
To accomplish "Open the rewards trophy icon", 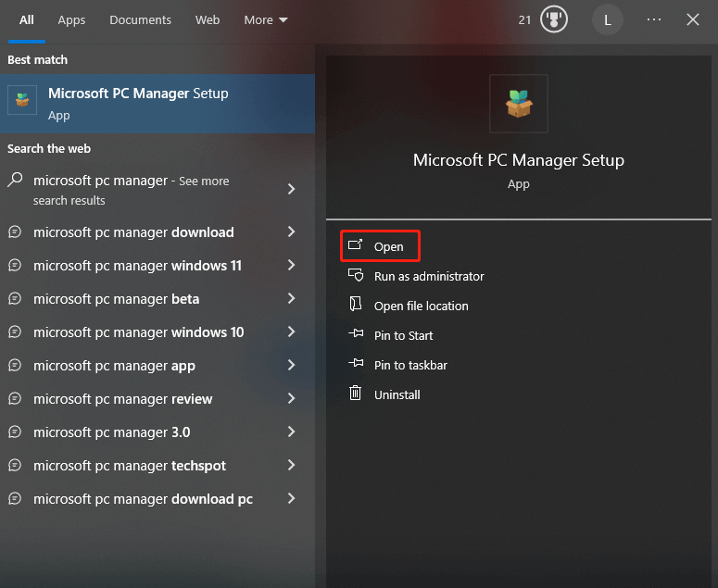I will coord(554,19).
